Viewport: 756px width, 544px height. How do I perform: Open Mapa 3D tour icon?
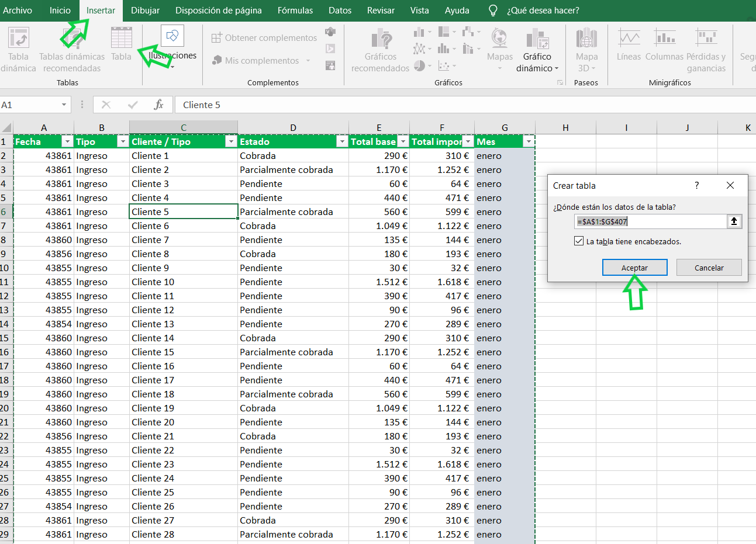coord(586,39)
